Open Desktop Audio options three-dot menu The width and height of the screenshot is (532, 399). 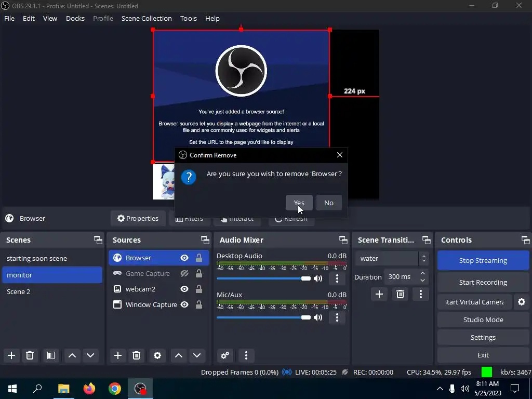[337, 278]
